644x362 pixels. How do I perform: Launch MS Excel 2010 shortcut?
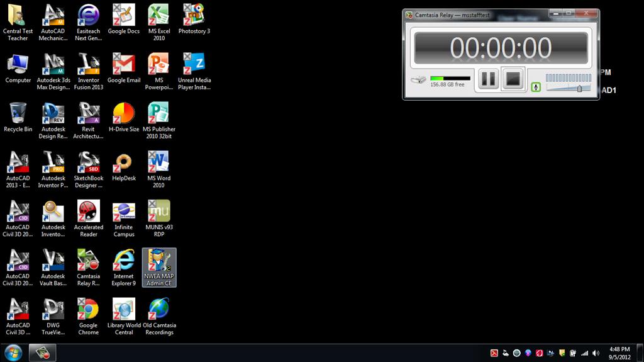coord(159,23)
